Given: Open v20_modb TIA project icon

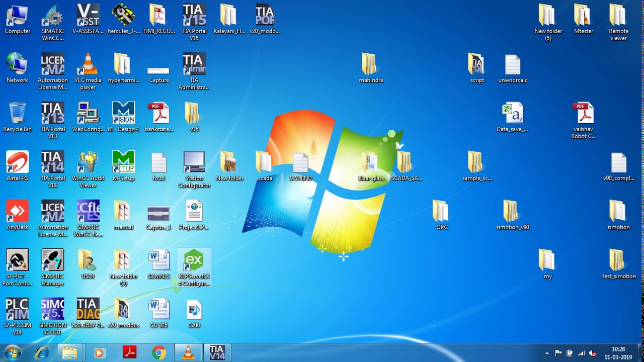Looking at the screenshot, I should click(265, 20).
